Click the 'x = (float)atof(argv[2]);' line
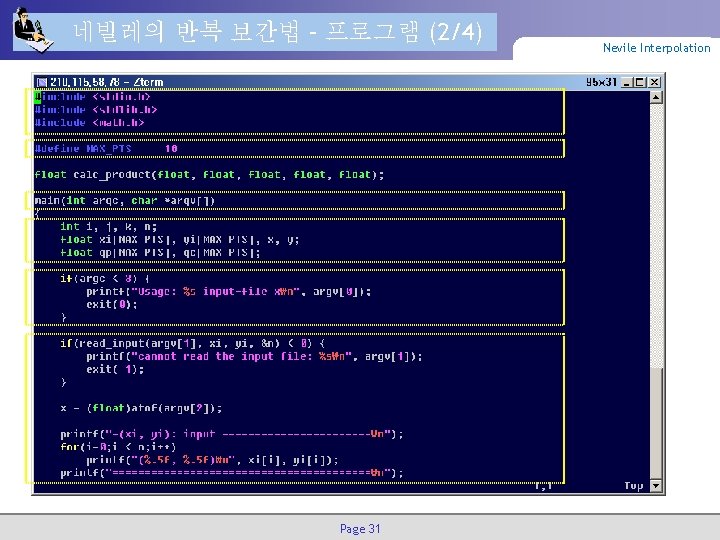This screenshot has height=540, width=720. tap(141, 408)
